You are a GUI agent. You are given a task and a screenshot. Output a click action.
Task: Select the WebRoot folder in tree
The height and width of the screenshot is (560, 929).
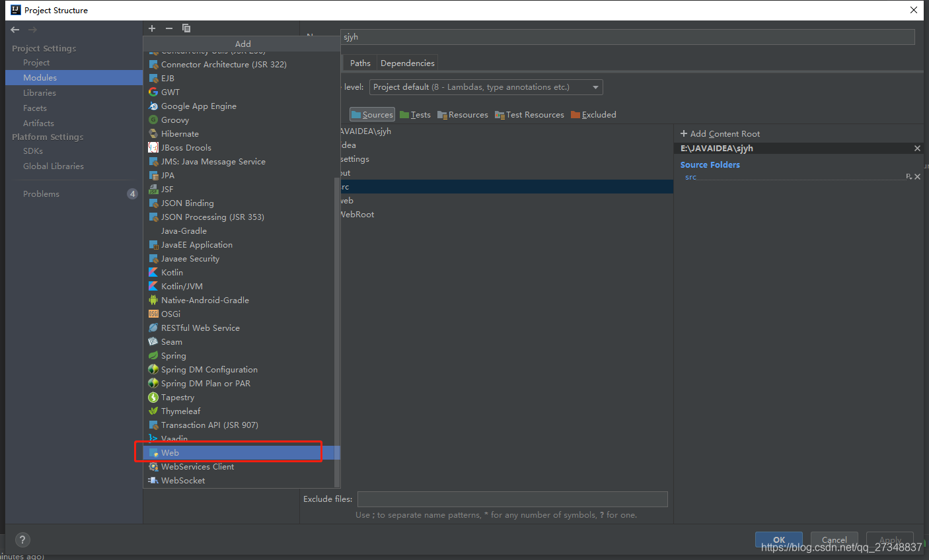pyautogui.click(x=357, y=214)
